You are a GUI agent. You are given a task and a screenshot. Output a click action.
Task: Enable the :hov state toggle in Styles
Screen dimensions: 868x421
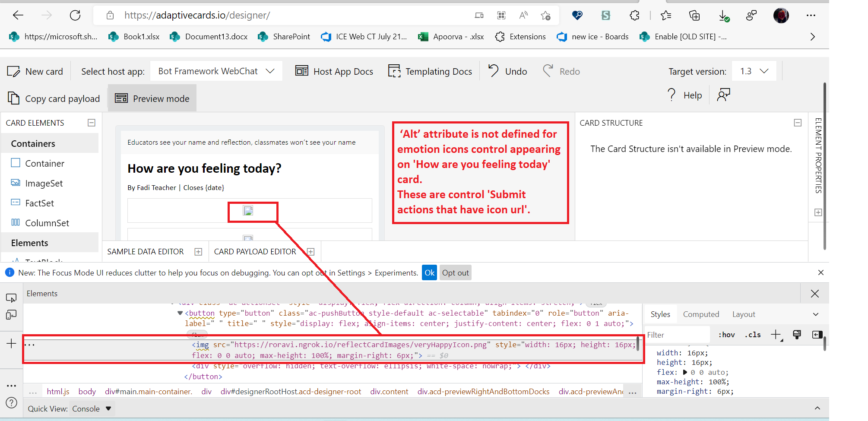pos(726,335)
